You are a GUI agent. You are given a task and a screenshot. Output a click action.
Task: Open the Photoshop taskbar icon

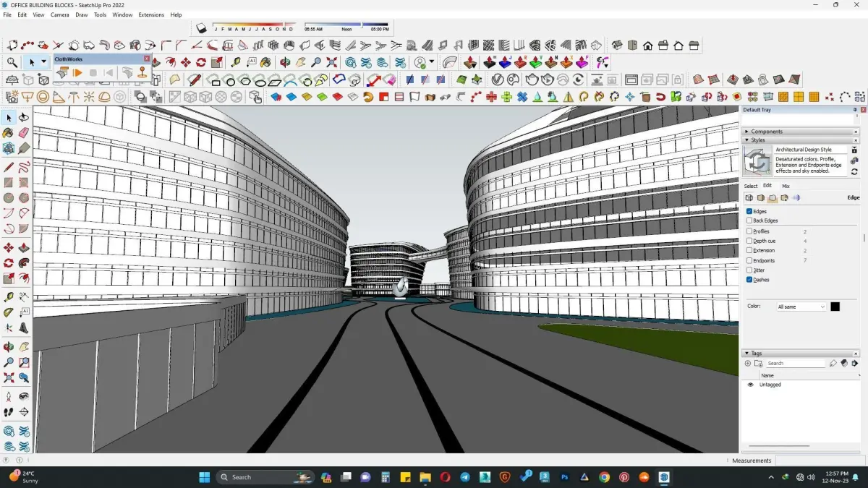[x=564, y=477]
